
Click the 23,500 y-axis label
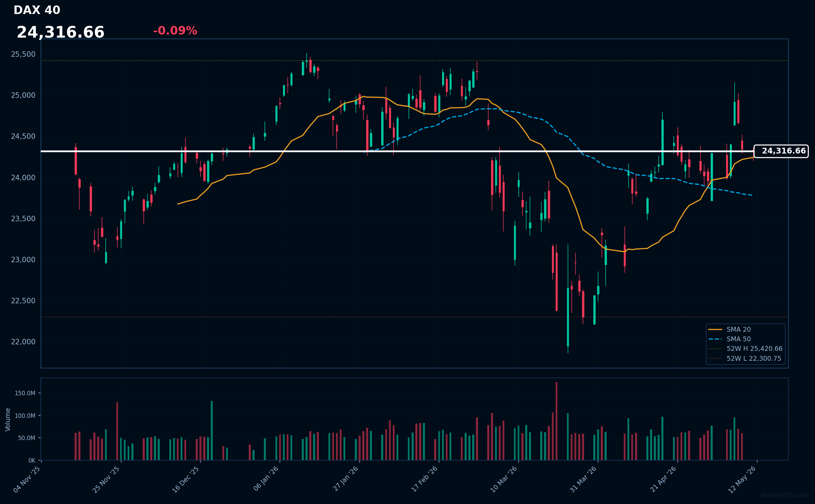(x=23, y=218)
